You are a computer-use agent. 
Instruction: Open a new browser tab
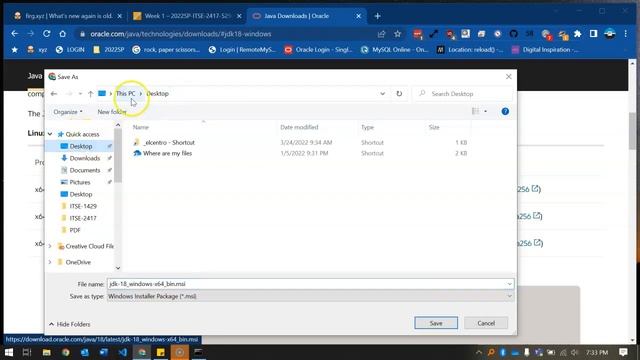coord(377,16)
